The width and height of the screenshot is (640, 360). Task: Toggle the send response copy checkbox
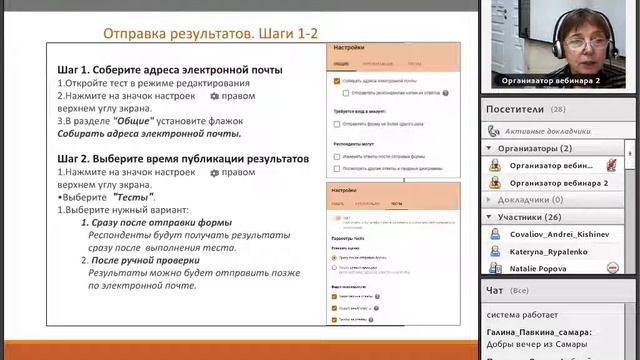[346, 93]
